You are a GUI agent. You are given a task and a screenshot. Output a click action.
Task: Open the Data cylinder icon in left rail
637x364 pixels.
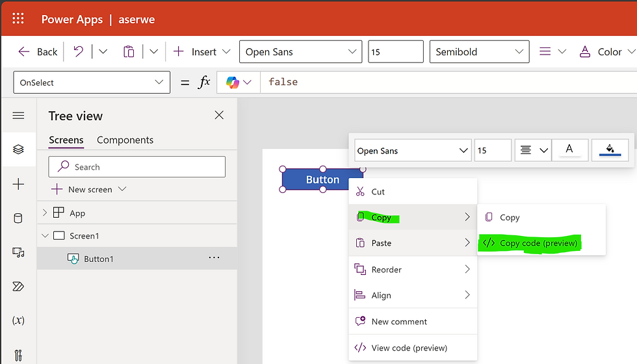click(x=18, y=218)
